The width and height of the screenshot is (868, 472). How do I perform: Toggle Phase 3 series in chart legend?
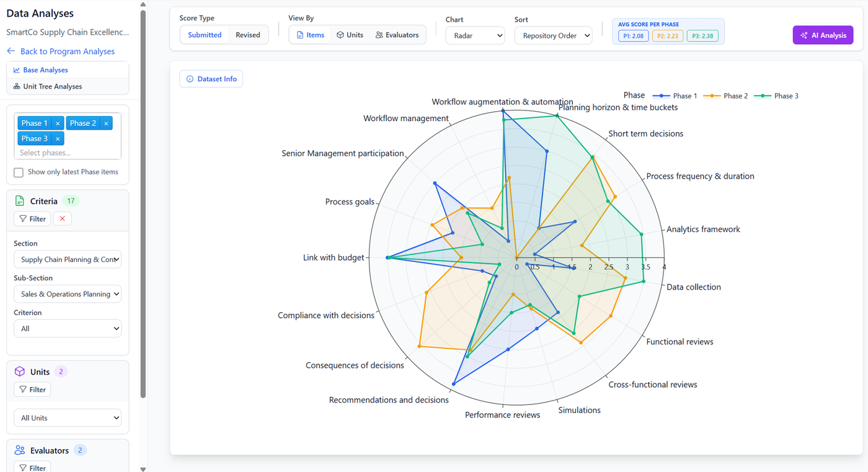click(x=775, y=96)
